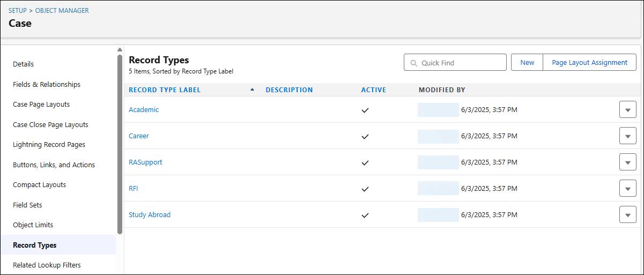Go to Lightning Record Pages
The image size is (644, 275).
click(x=49, y=145)
